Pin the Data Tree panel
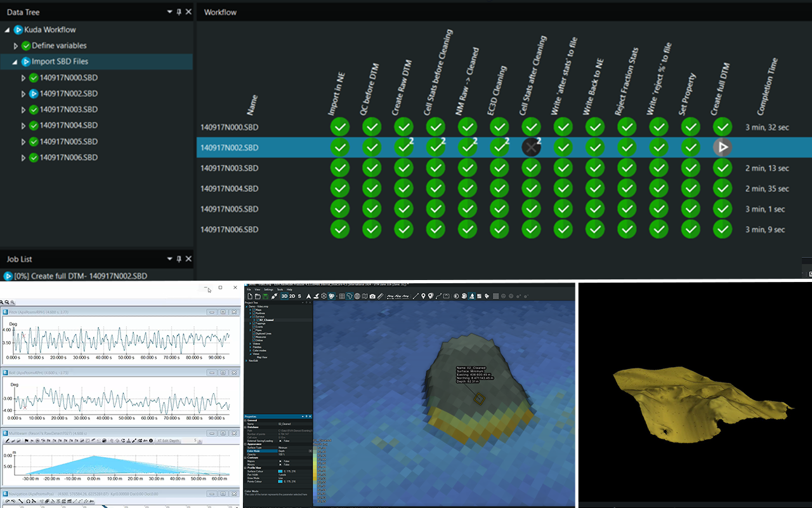The height and width of the screenshot is (508, 812). click(x=179, y=12)
